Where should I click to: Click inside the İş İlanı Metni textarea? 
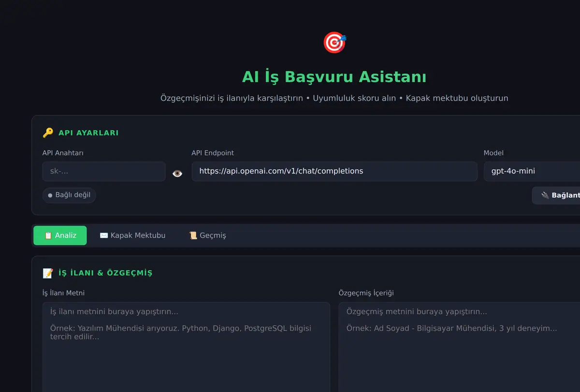point(186,347)
